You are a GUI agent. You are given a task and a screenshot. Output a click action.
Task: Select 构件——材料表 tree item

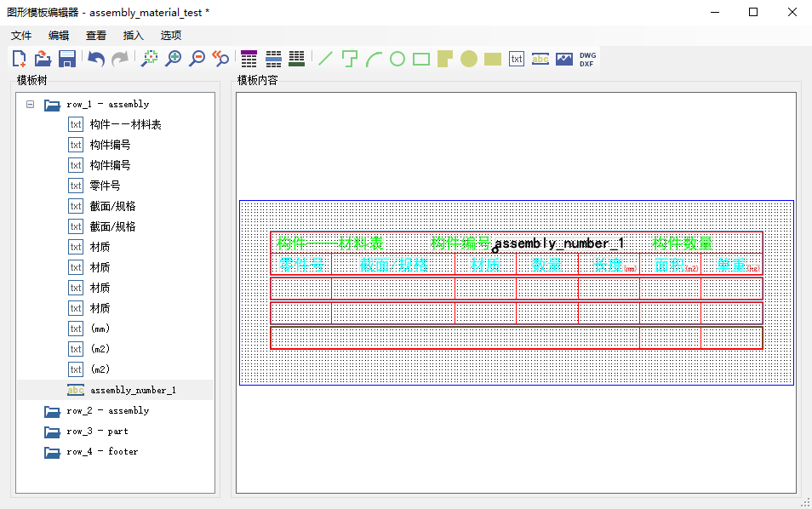tap(125, 124)
